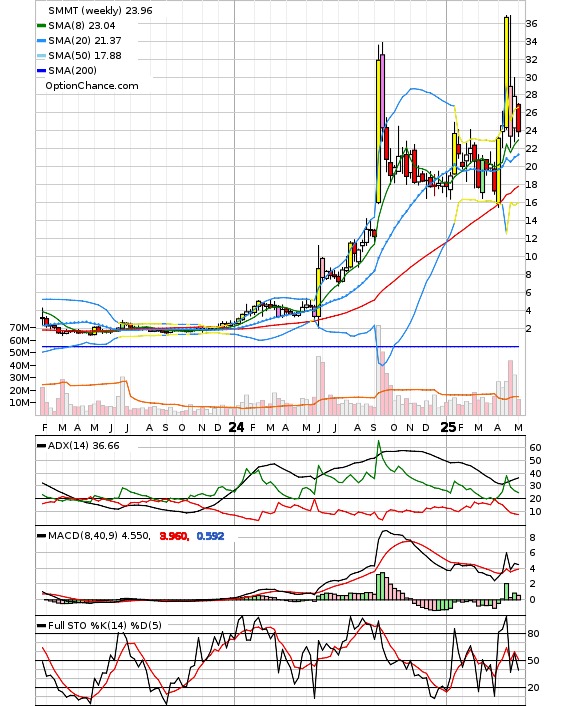Click the green SMA(8) legend swatch
The width and height of the screenshot is (566, 706).
pos(41,26)
